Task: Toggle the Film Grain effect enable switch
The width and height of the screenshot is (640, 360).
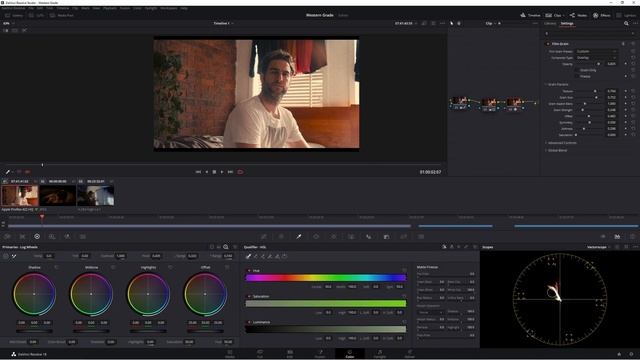Action: point(548,44)
